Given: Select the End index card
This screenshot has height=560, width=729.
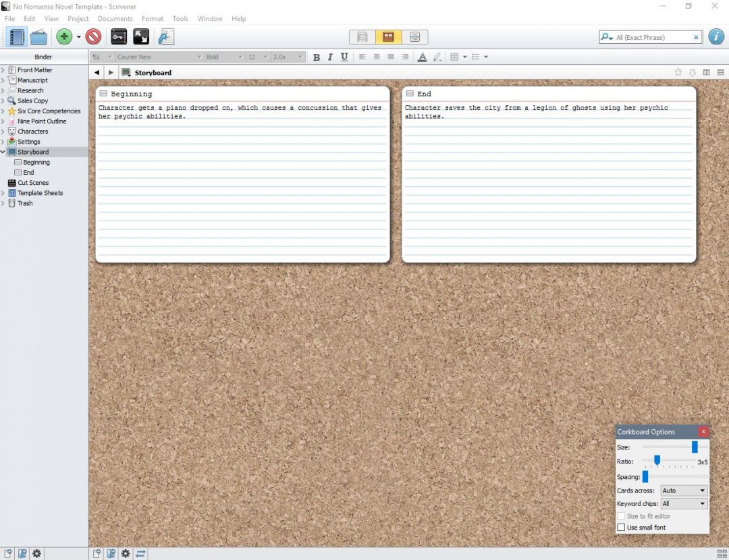Looking at the screenshot, I should tap(549, 174).
